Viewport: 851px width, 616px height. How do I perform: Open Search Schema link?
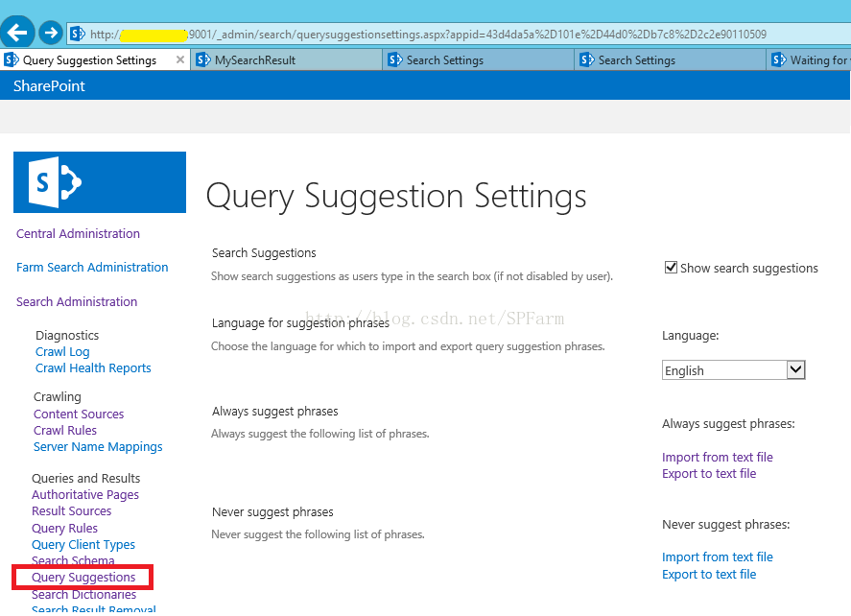(73, 560)
